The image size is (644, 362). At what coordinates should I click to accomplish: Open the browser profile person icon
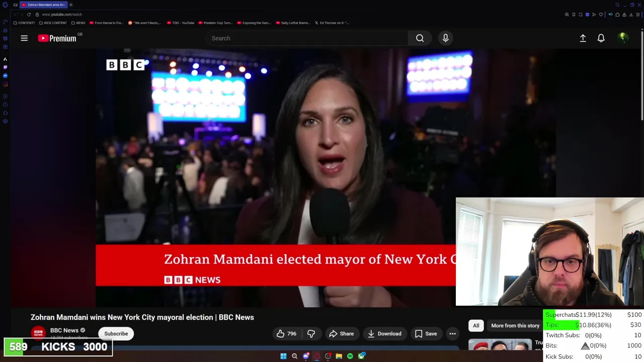click(624, 15)
